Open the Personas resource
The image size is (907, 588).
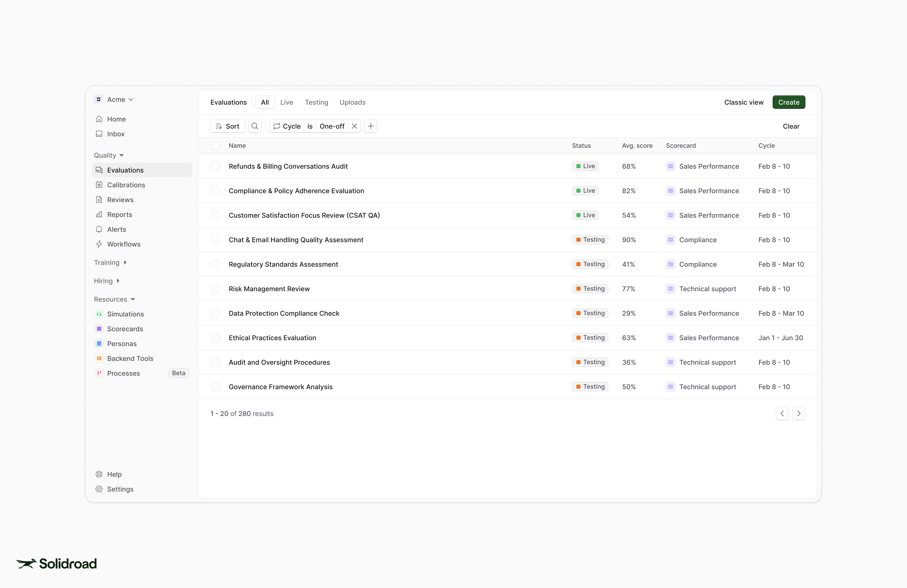coord(122,344)
